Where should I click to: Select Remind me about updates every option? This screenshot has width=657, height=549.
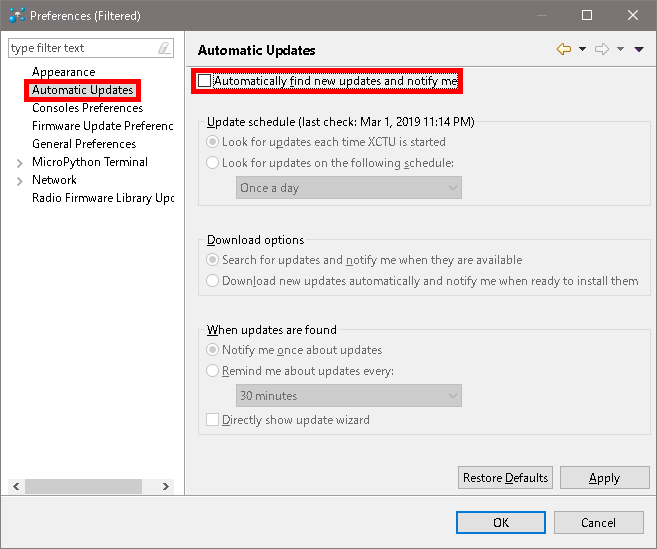[213, 371]
